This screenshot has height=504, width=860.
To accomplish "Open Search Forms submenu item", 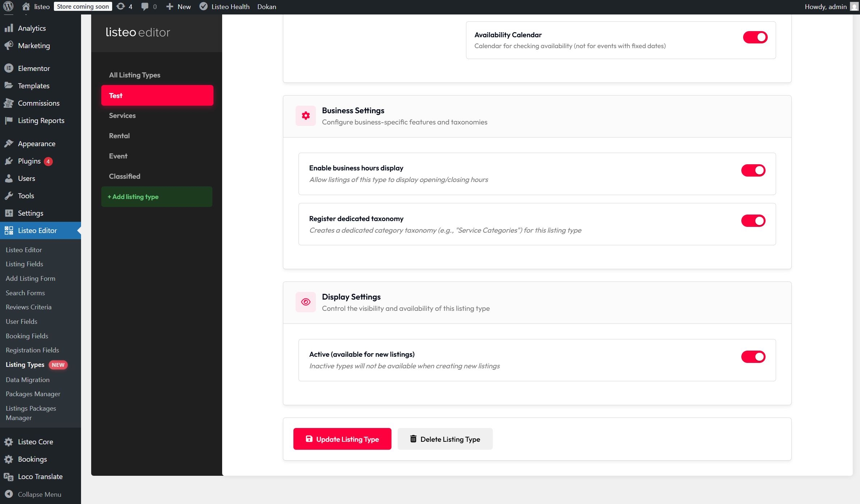I will point(25,293).
